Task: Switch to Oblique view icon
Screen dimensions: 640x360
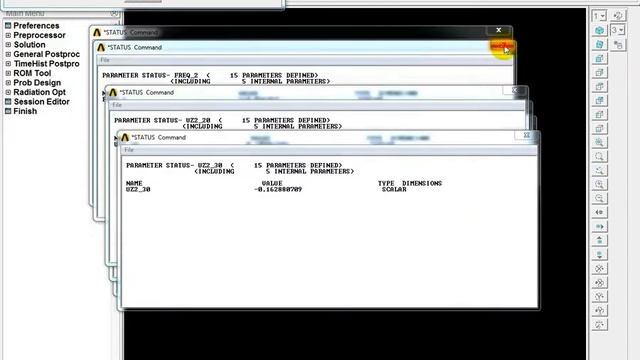Action: 599,44
